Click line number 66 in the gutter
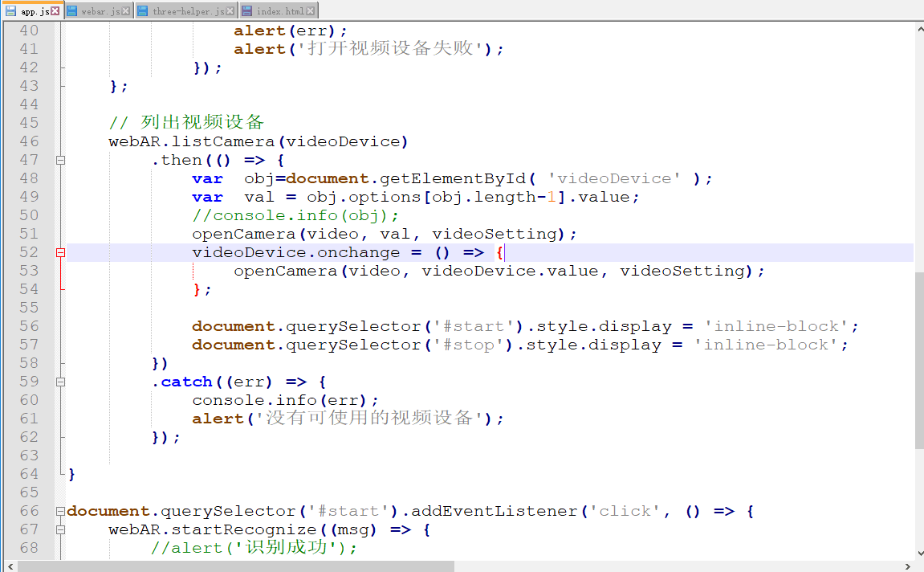 29,511
